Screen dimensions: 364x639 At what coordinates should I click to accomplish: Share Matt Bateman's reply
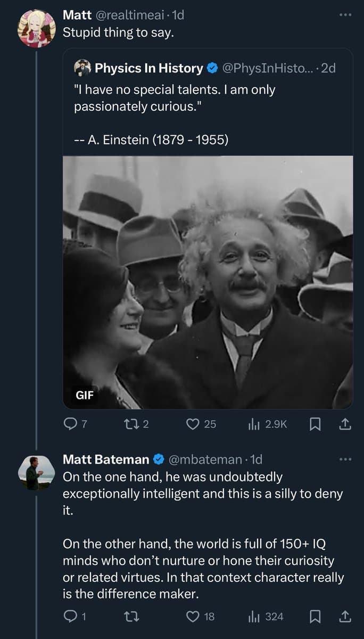(x=344, y=617)
